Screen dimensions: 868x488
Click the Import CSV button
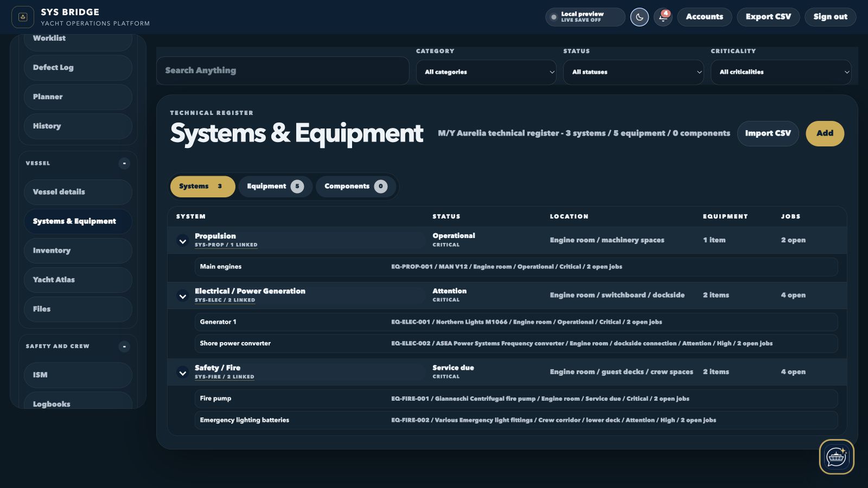(768, 133)
